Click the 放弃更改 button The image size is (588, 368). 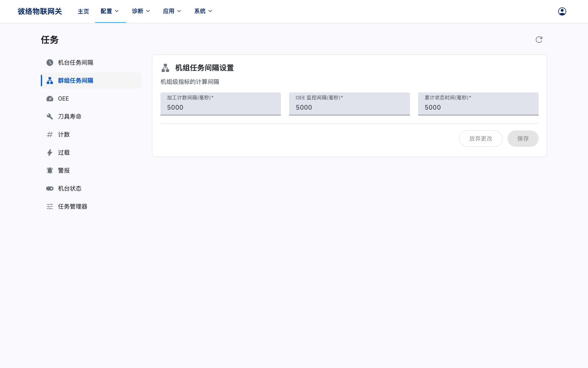(481, 139)
